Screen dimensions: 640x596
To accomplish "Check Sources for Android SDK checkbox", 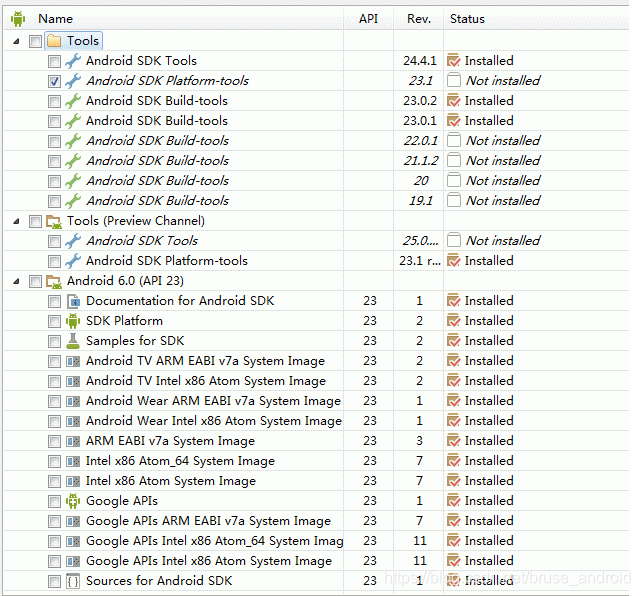I will click(54, 581).
